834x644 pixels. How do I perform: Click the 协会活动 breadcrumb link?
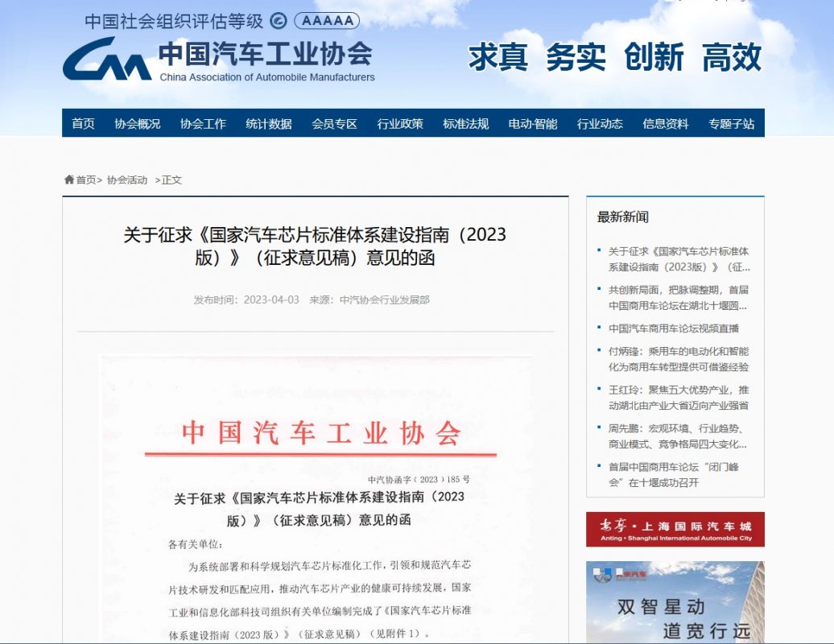pyautogui.click(x=127, y=180)
